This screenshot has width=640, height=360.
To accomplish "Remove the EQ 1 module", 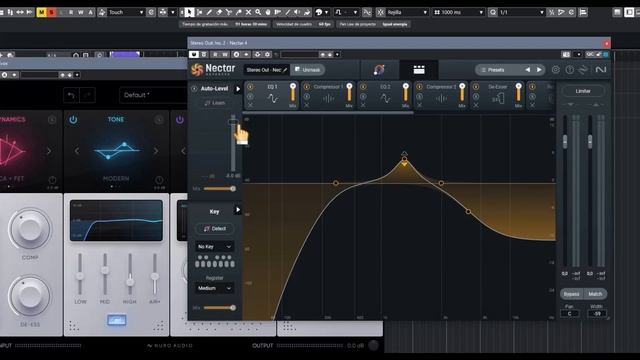I will coord(250,105).
